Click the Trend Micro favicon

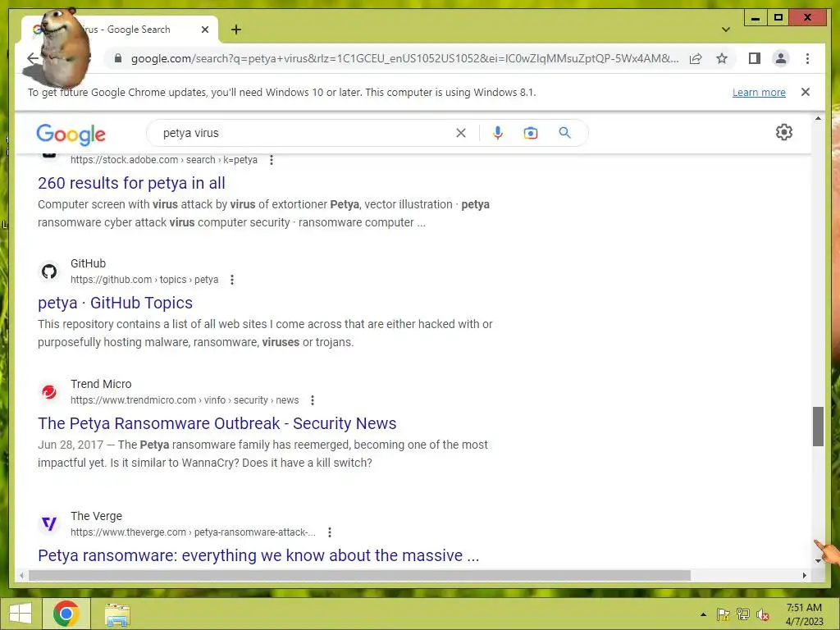[x=49, y=392]
